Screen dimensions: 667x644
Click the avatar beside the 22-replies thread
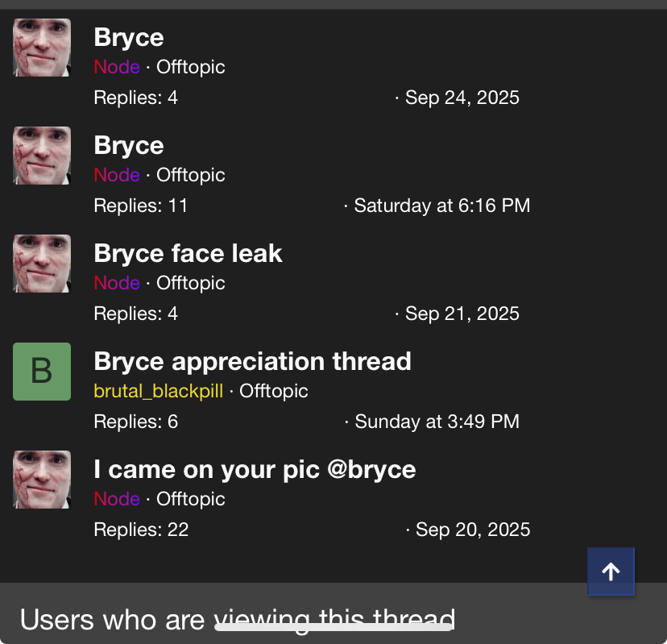coord(42,480)
